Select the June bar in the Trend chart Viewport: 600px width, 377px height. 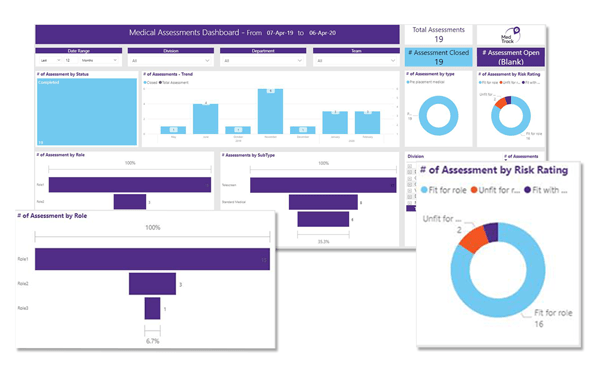pos(205,119)
